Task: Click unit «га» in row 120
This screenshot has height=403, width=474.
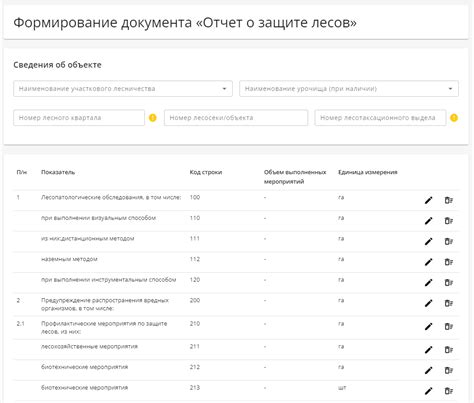Action: [x=341, y=280]
